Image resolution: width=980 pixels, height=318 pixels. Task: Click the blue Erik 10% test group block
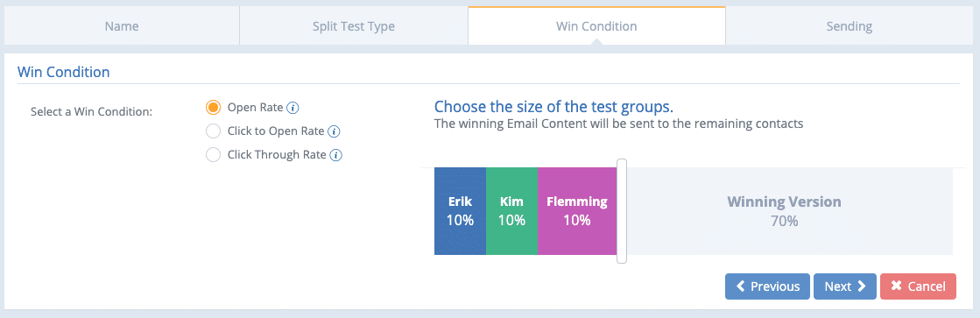460,211
